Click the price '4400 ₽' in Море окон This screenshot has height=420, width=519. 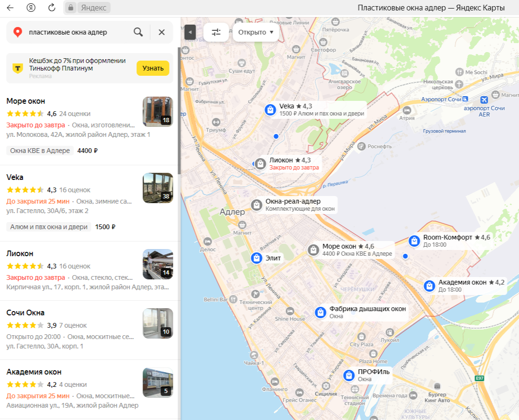88,151
